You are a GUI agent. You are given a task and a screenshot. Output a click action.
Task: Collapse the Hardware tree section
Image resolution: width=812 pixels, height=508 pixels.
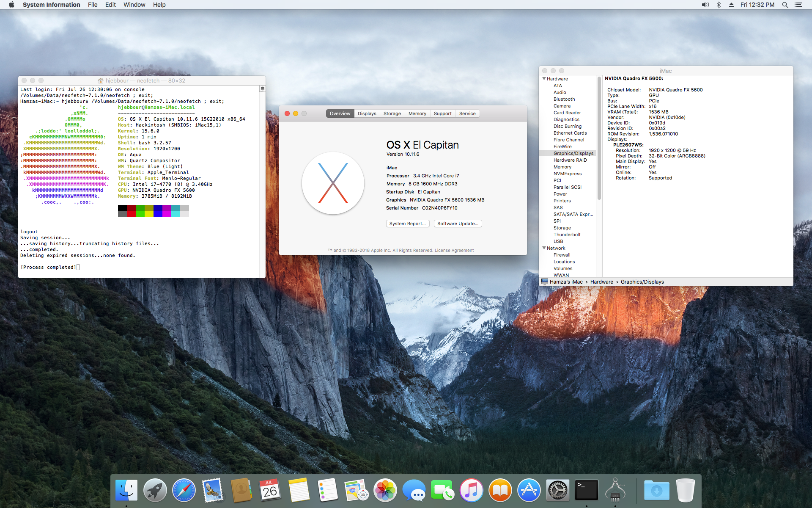point(544,79)
